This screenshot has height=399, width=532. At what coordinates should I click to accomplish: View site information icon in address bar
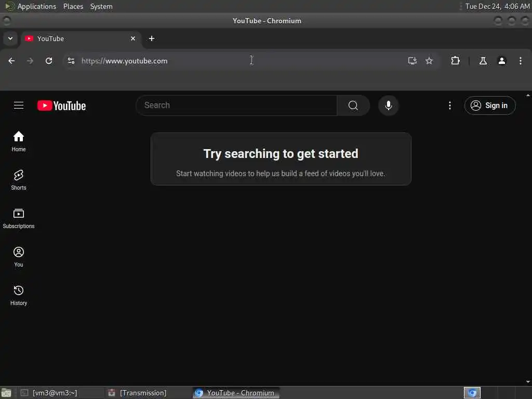coord(71,61)
